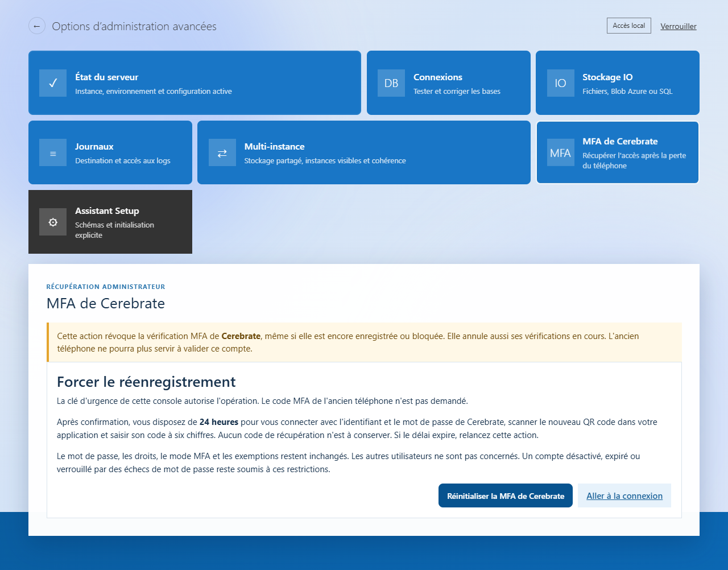728x570 pixels.
Task: Open the Connexions tile title
Action: [x=438, y=77]
